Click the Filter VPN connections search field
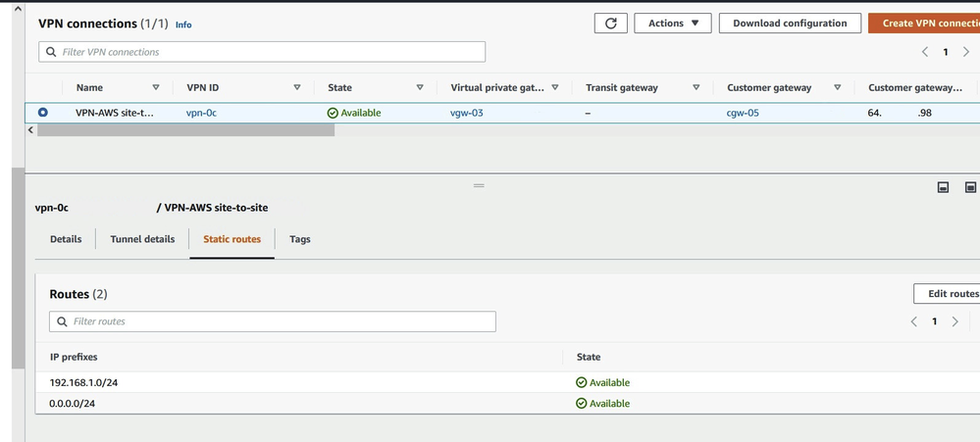This screenshot has width=980, height=442. click(262, 52)
